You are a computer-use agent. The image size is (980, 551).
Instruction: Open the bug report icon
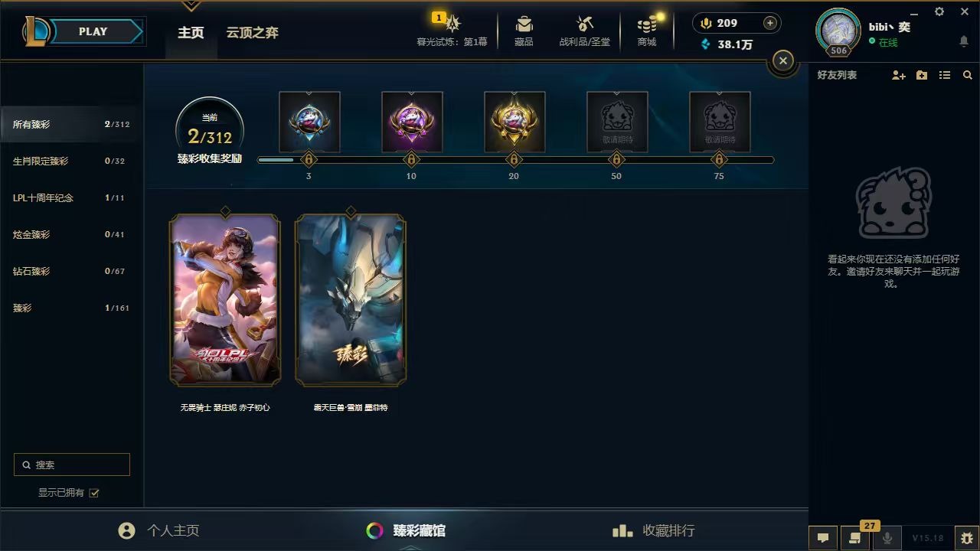[x=967, y=538]
